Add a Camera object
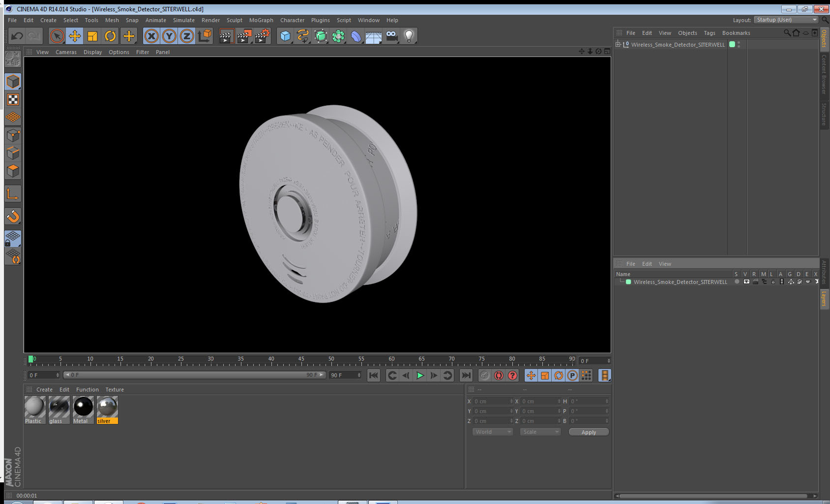Screen dimensions: 830x504 (391, 36)
